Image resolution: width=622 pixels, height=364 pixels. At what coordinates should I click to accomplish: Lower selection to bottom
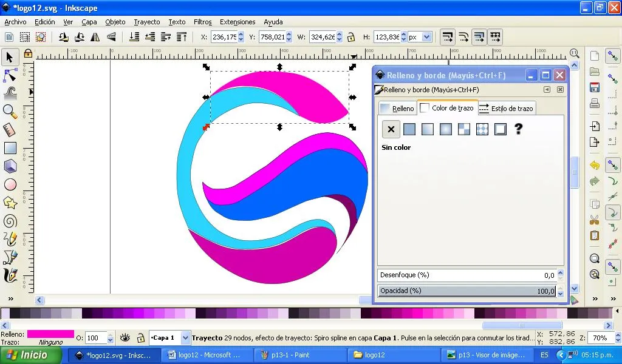[x=134, y=37]
